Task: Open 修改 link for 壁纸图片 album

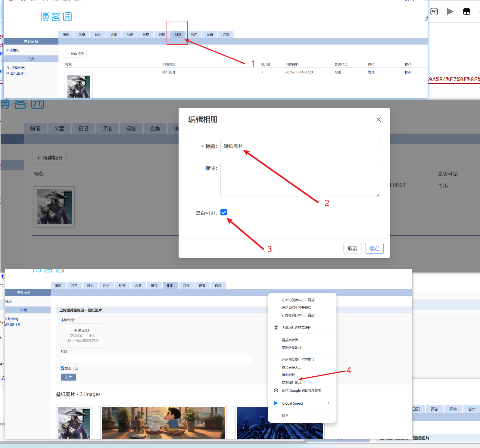Action: tap(408, 72)
